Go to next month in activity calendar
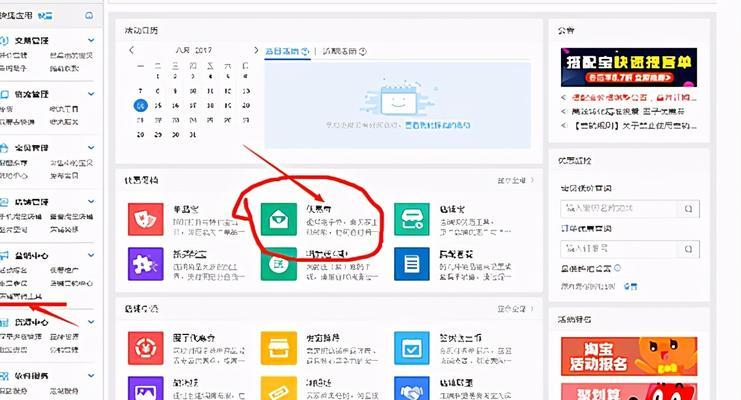The width and height of the screenshot is (741, 400). click(256, 50)
